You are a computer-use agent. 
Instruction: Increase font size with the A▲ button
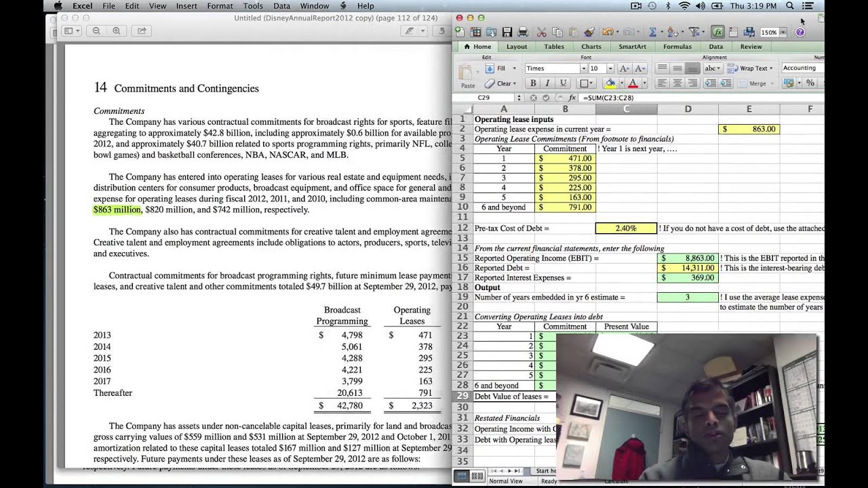pos(624,68)
